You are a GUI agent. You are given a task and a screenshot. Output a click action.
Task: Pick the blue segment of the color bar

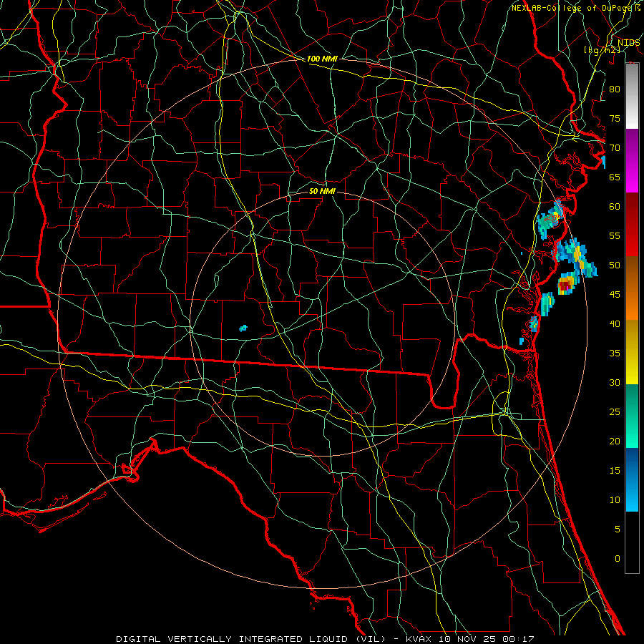pyautogui.click(x=632, y=479)
